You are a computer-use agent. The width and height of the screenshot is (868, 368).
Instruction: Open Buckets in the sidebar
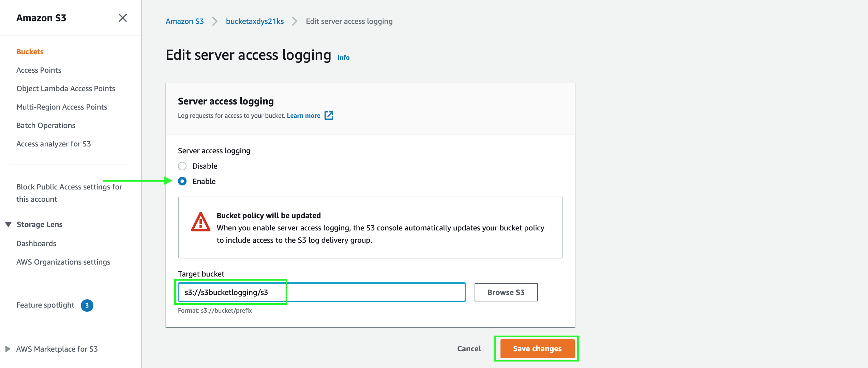coord(30,51)
